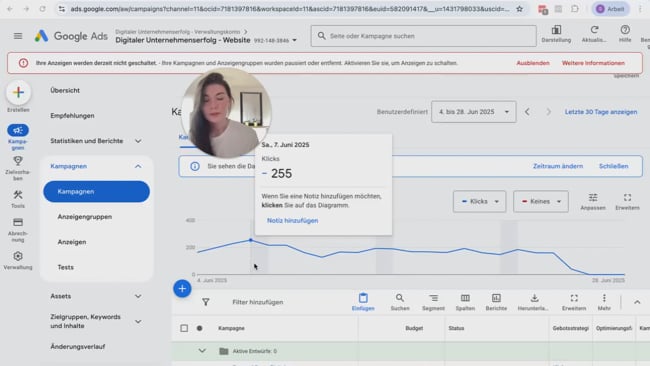
Task: Open the Keines metric dropdown
Action: (x=541, y=201)
